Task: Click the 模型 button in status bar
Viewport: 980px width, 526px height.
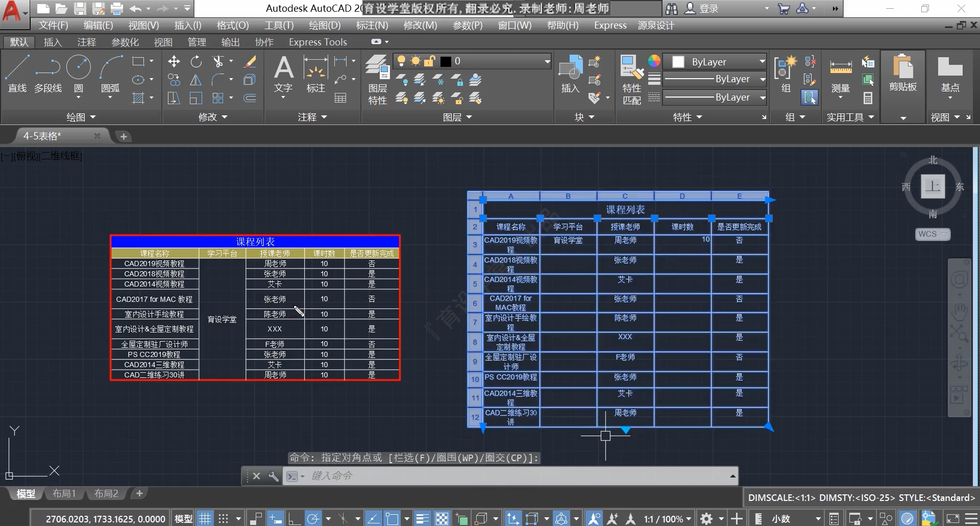Action: click(x=184, y=519)
